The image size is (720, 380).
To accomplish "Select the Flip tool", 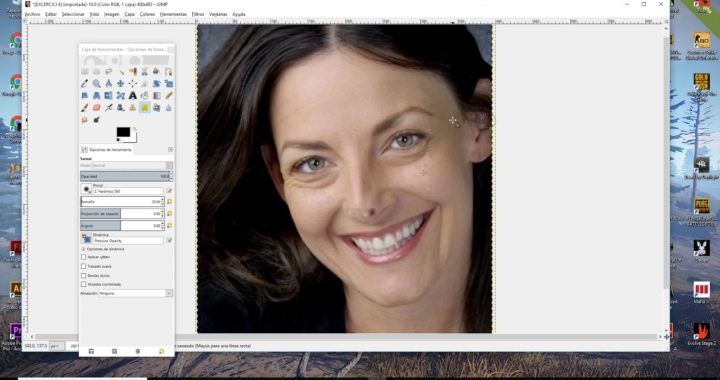I will coord(108,95).
